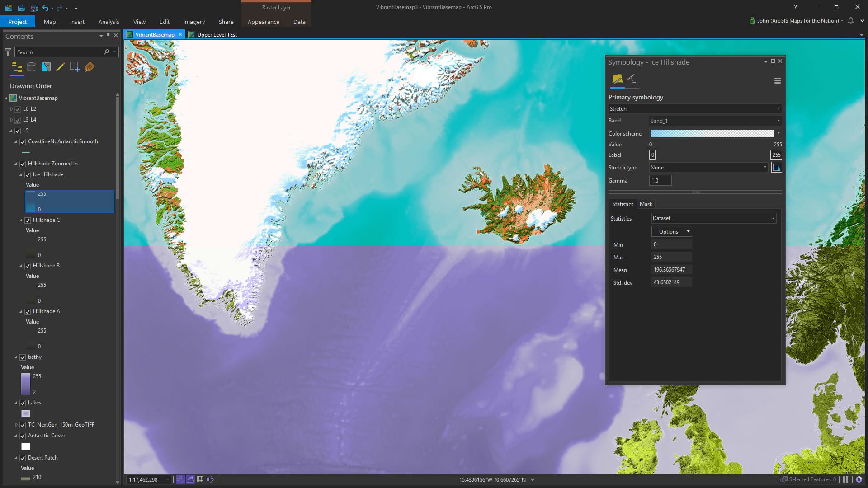Click List By Drawing Order icon
Screen dimensions: 868x488
[x=17, y=67]
